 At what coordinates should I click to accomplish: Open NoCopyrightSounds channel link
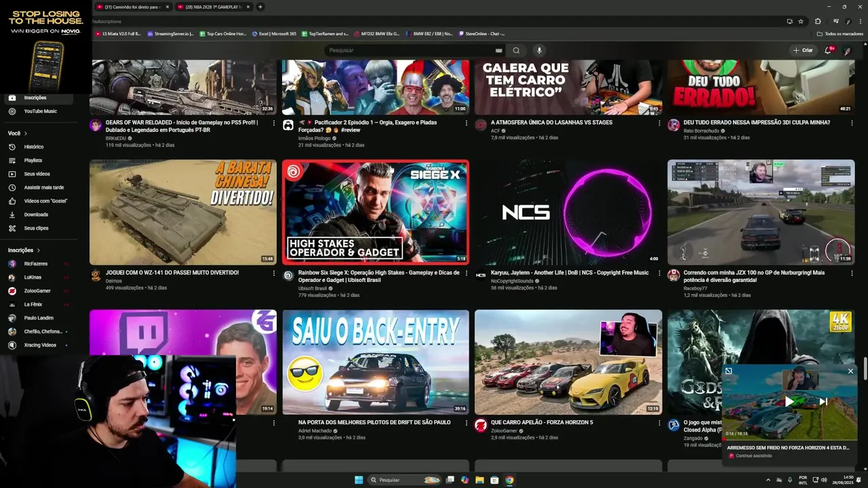coord(512,281)
